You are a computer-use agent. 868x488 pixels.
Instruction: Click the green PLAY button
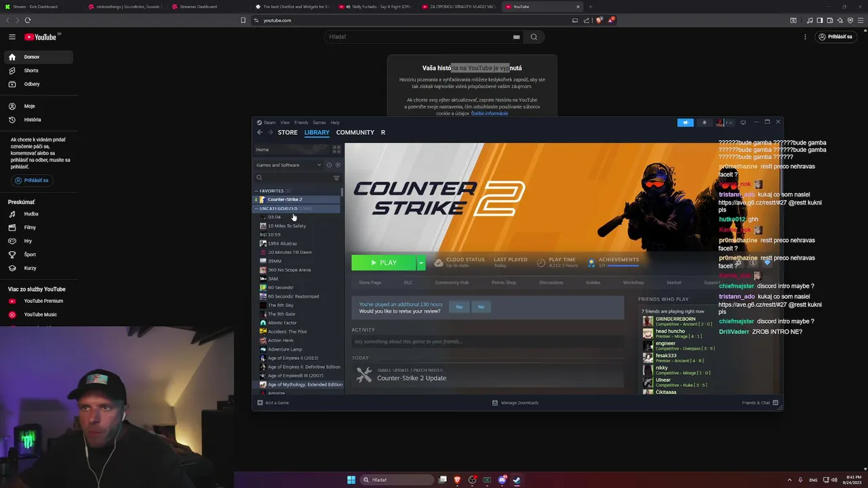pyautogui.click(x=384, y=263)
